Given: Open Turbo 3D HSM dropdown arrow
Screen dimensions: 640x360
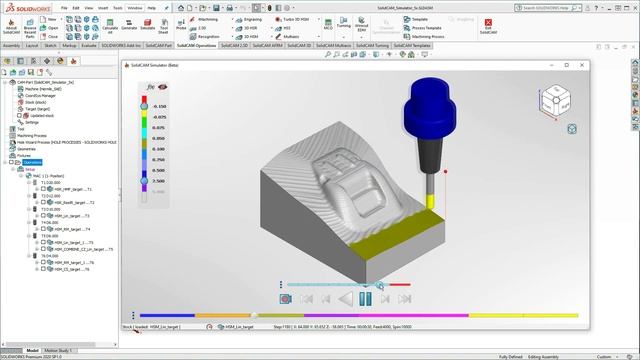Looking at the screenshot, I should pyautogui.click(x=319, y=20).
